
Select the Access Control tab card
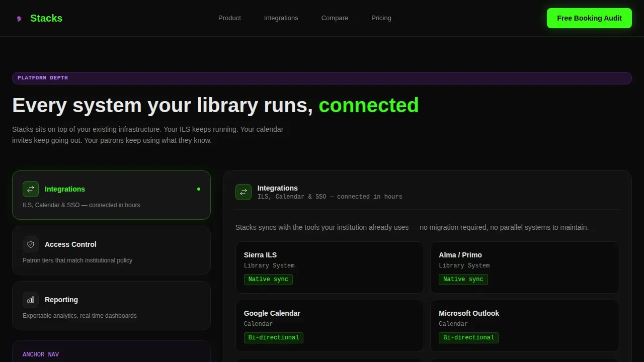111,250
